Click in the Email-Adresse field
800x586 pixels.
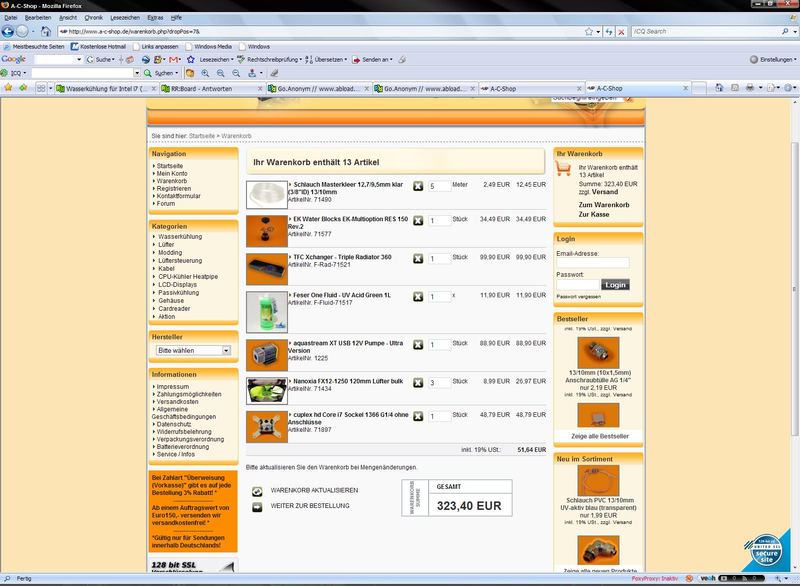(x=593, y=263)
